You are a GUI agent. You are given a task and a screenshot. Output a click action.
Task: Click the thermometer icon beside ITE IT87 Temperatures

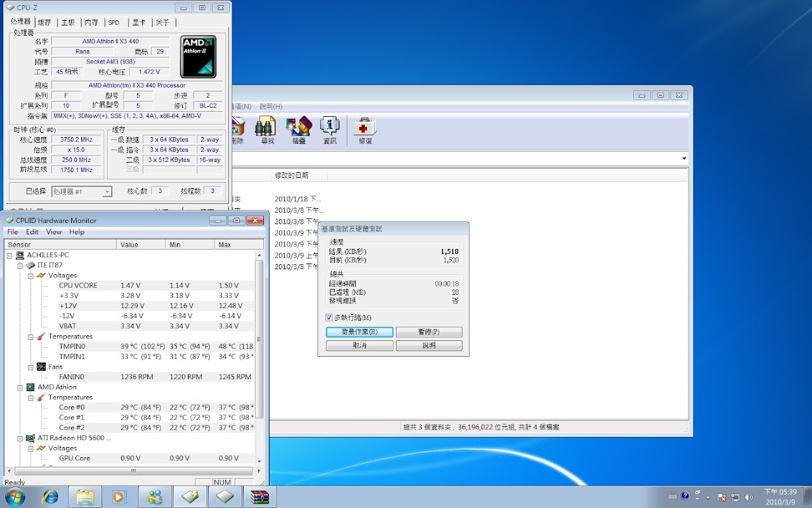[41, 337]
